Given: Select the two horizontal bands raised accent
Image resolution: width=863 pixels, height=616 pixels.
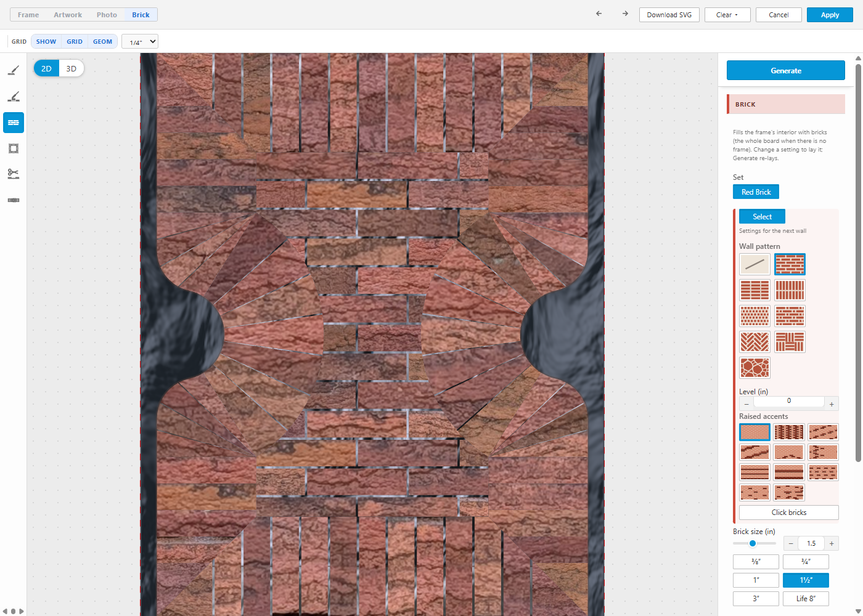Looking at the screenshot, I should click(x=755, y=472).
